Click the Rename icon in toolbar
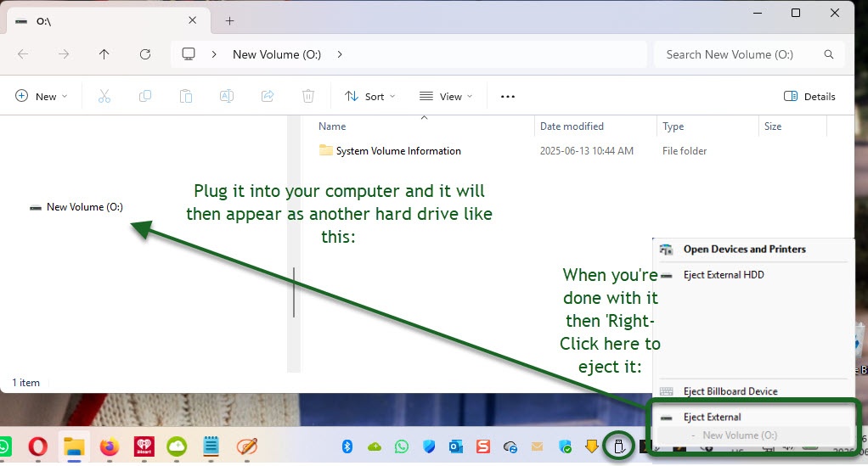 [x=227, y=96]
